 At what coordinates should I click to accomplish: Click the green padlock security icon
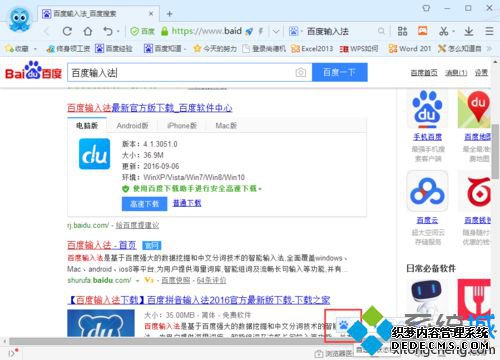click(164, 31)
